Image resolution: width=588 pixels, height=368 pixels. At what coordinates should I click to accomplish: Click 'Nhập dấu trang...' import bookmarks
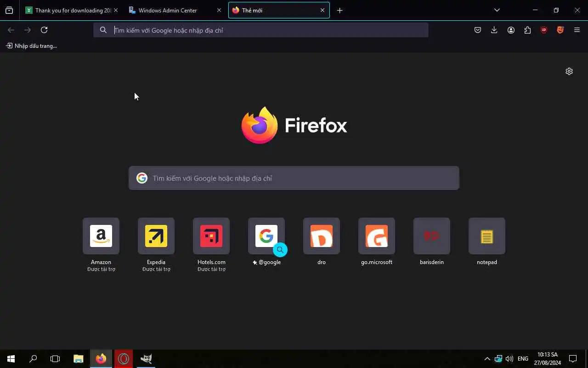[31, 46]
